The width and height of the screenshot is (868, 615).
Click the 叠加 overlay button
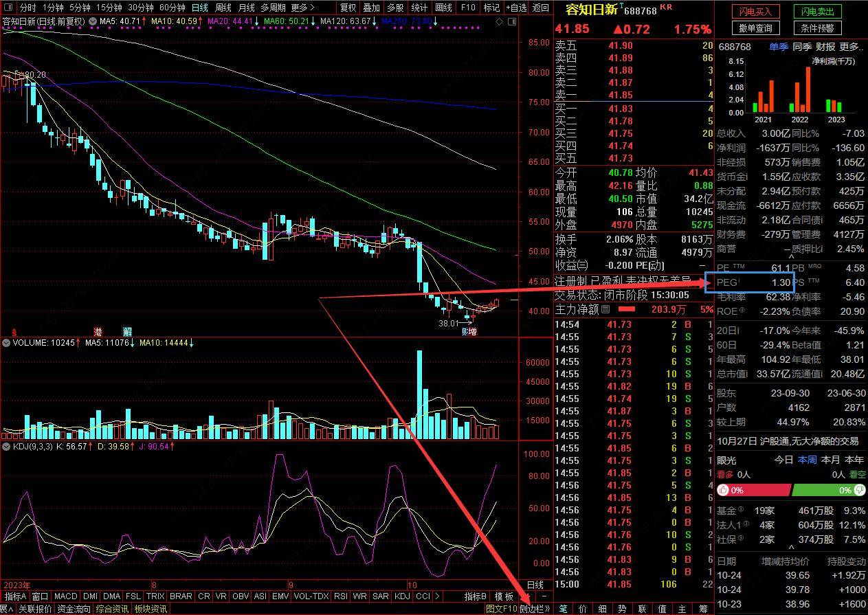click(371, 8)
